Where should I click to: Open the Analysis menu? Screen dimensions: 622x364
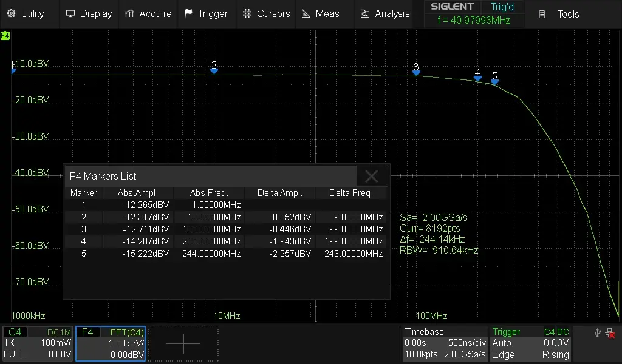pyautogui.click(x=385, y=13)
